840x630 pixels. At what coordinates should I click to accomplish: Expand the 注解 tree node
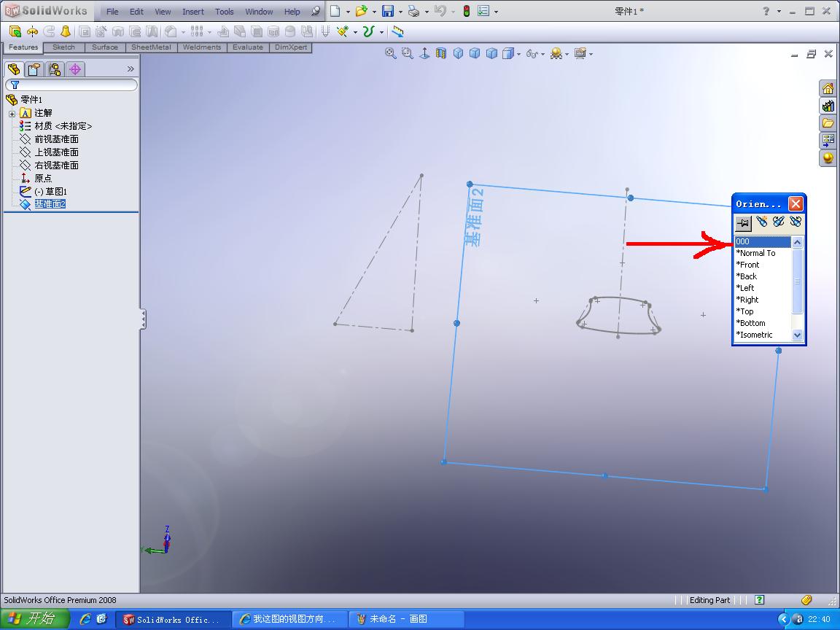(x=12, y=114)
